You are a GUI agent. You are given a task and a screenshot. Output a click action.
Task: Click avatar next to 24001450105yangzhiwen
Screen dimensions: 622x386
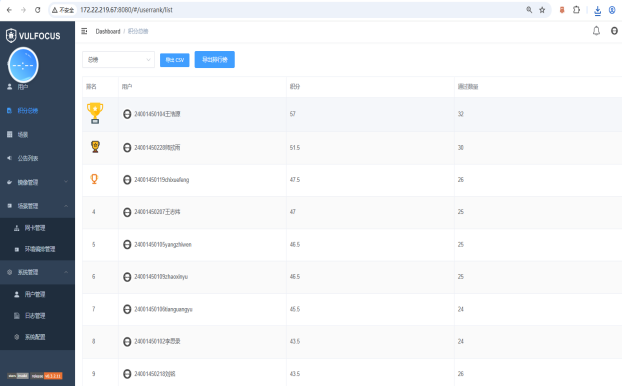(x=127, y=244)
